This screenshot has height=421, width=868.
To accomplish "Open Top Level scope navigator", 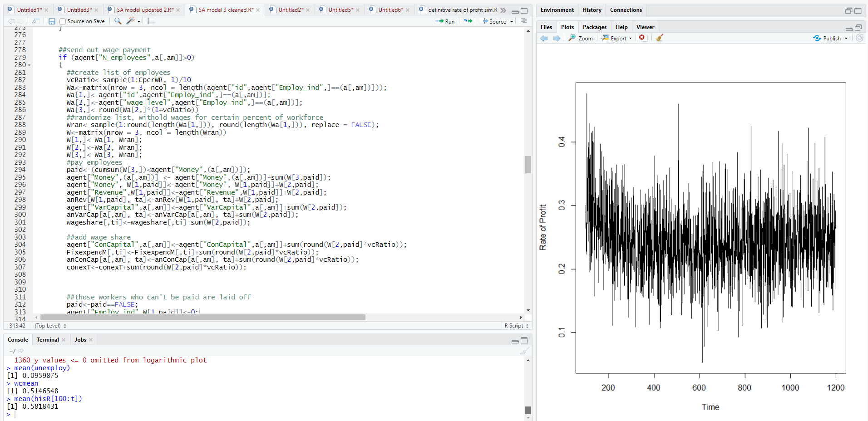I will (51, 326).
